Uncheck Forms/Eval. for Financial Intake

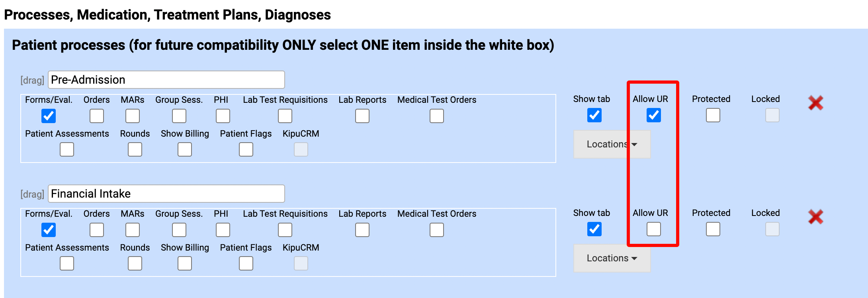click(49, 230)
